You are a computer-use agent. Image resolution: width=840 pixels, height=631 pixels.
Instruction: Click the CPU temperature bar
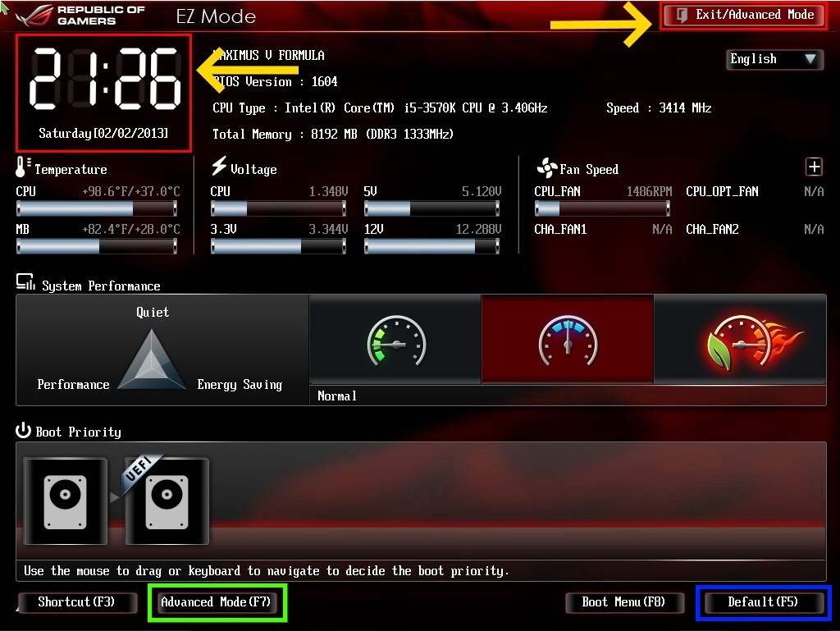pyautogui.click(x=97, y=208)
